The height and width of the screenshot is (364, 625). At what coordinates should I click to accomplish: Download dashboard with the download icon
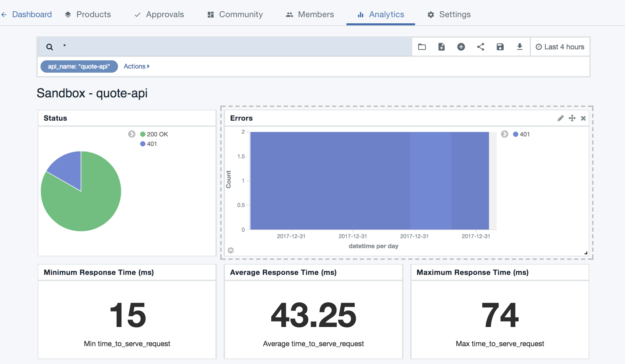[520, 47]
